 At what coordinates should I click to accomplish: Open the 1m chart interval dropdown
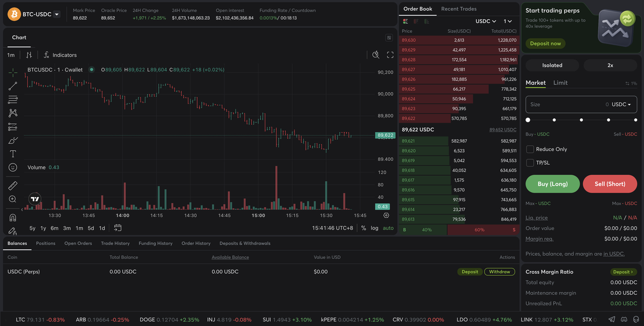pos(11,55)
